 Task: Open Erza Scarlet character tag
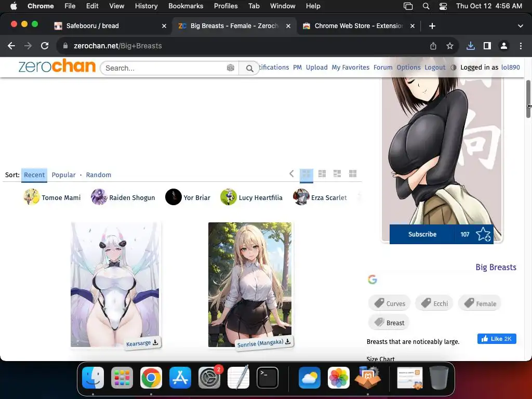(x=320, y=197)
